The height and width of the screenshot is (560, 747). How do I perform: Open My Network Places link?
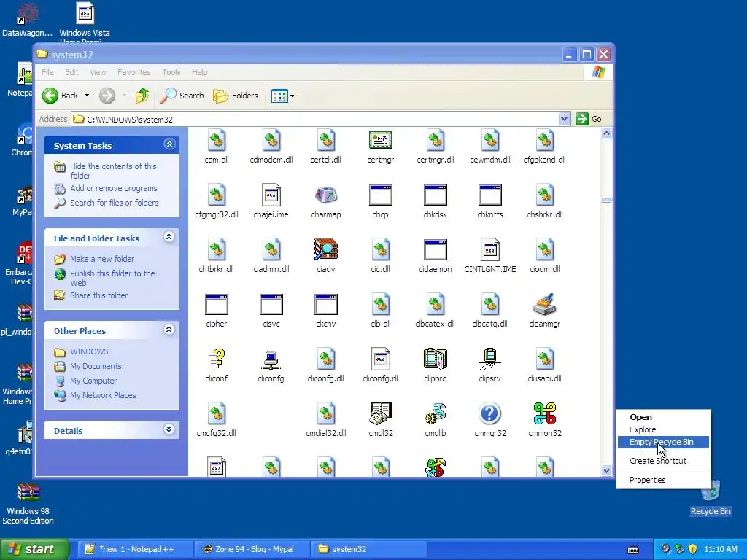[x=103, y=395]
